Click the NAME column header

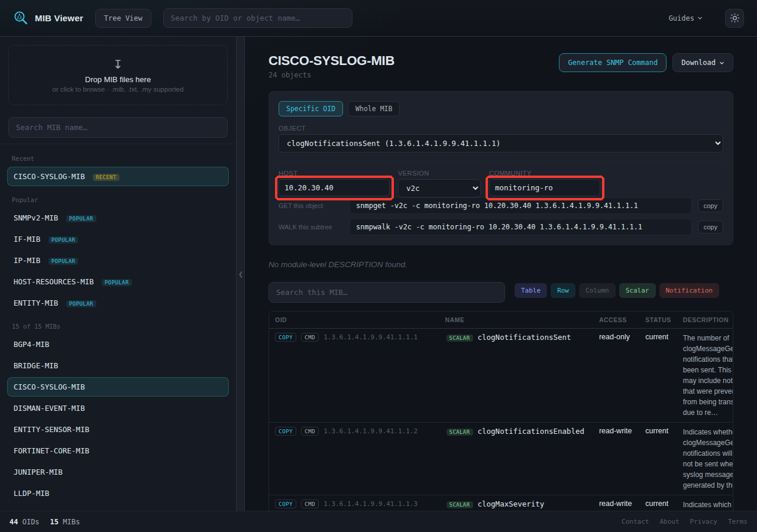coord(455,320)
